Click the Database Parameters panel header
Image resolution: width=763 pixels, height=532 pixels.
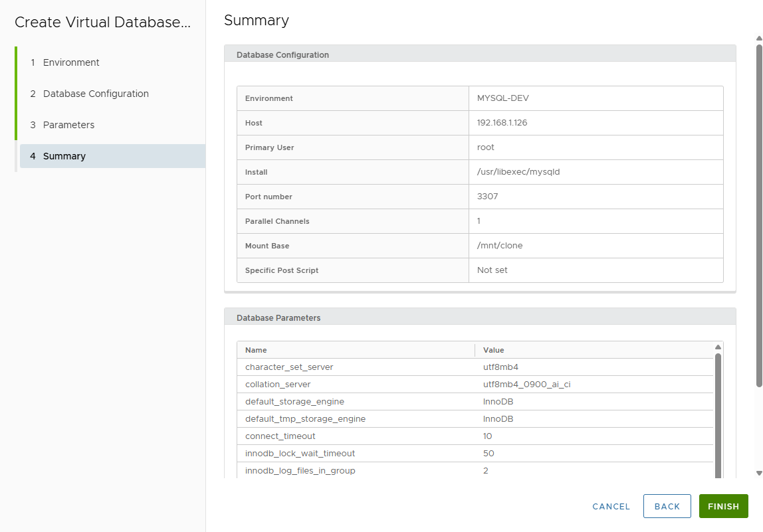(x=278, y=318)
